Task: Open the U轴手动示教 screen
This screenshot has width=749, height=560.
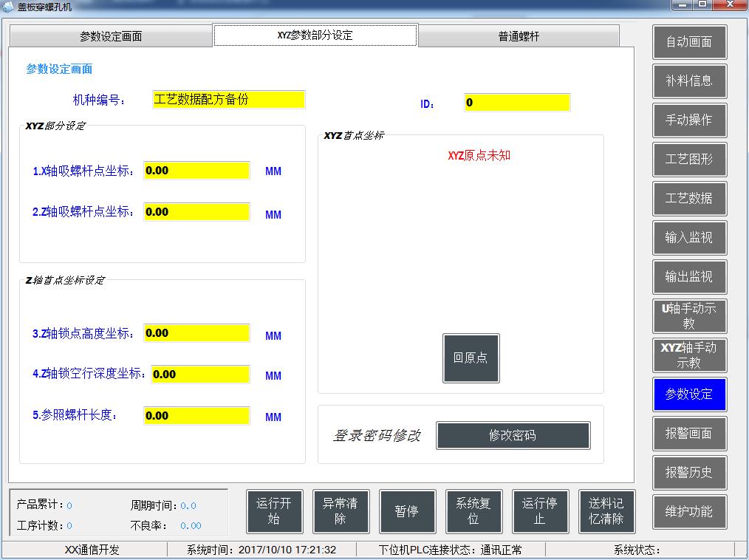Action: [x=688, y=316]
